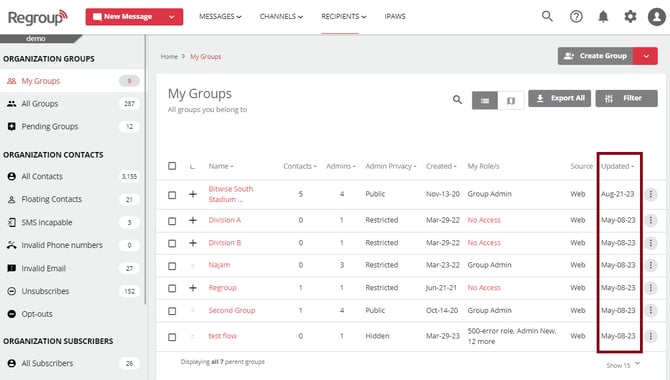Sort by Admin Privacy column
Viewport: 670px width, 380px height.
[391, 166]
